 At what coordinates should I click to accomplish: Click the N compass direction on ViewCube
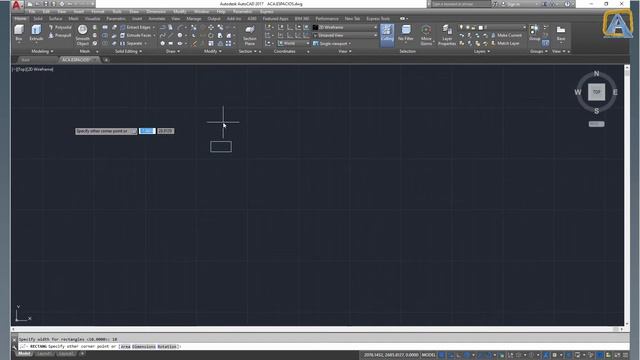[596, 73]
